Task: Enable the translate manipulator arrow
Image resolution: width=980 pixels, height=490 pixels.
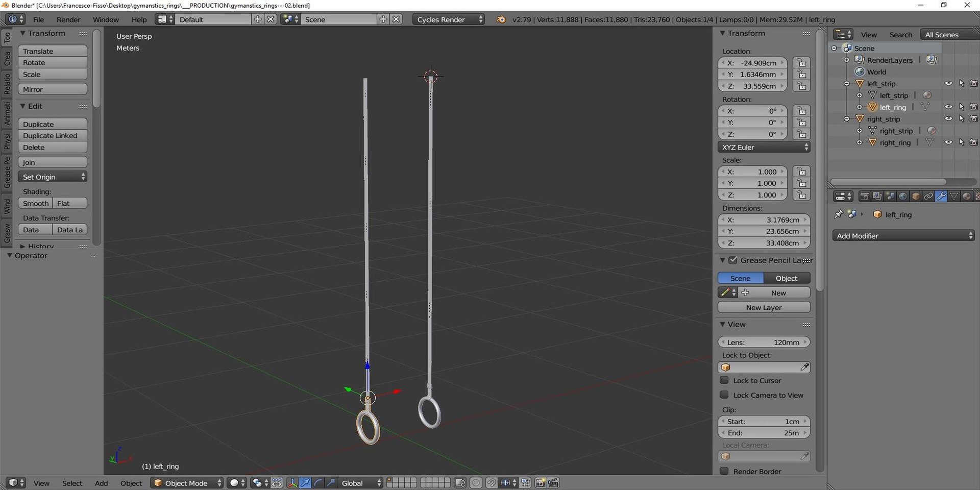Action: 305,483
